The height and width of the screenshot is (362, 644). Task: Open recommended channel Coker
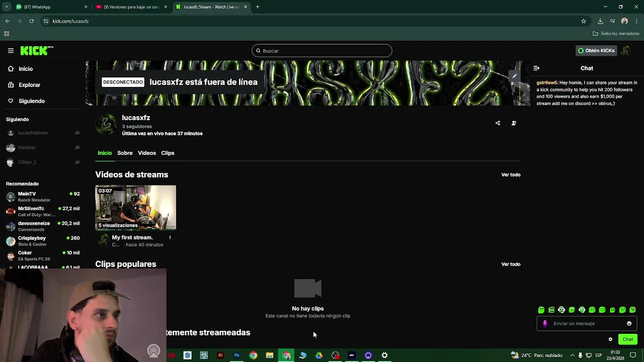[x=42, y=255]
